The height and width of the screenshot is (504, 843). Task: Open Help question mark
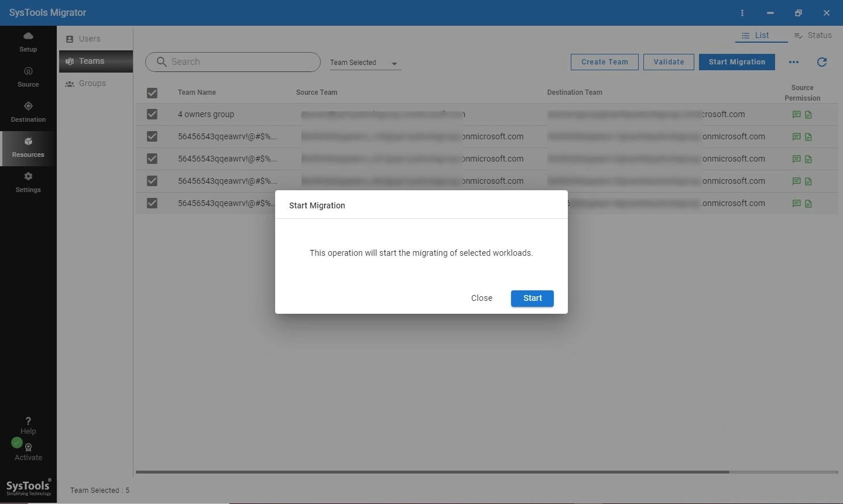pyautogui.click(x=28, y=426)
